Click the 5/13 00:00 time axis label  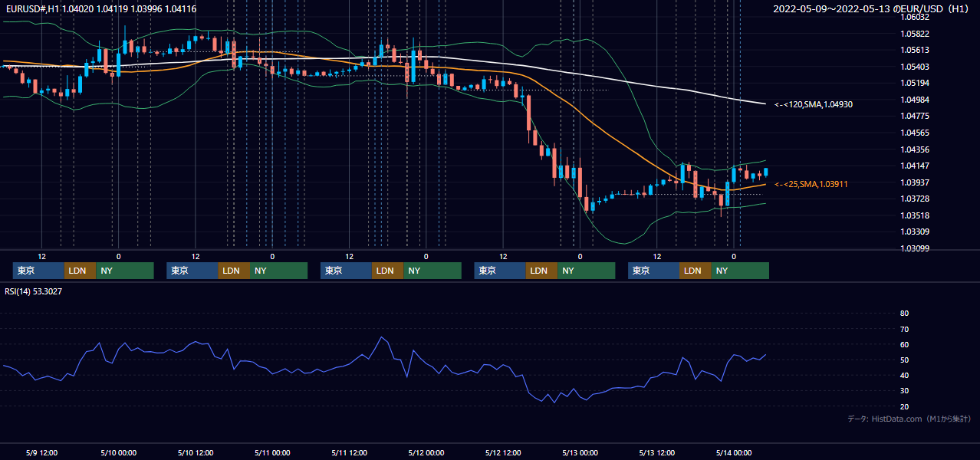click(580, 452)
